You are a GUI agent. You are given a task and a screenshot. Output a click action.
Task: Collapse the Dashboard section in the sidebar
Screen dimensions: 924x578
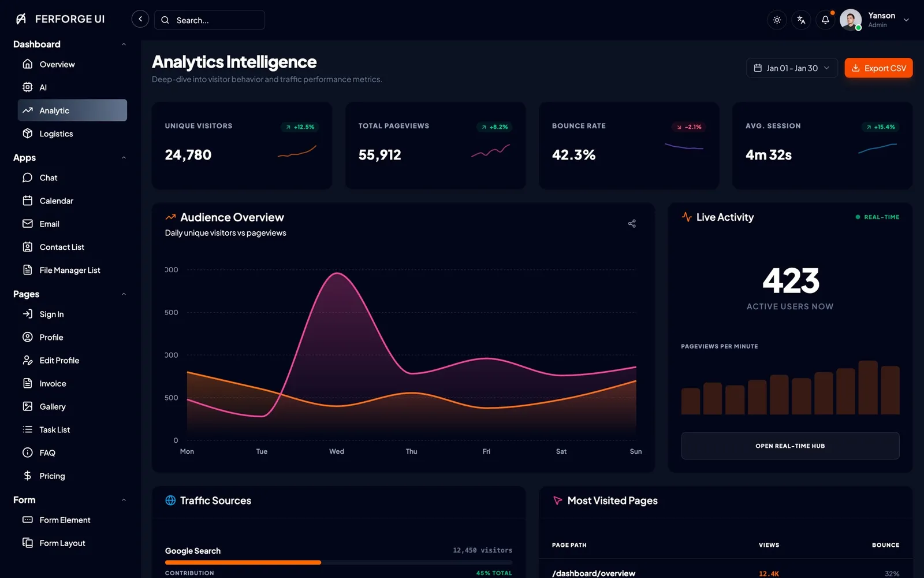coord(124,45)
